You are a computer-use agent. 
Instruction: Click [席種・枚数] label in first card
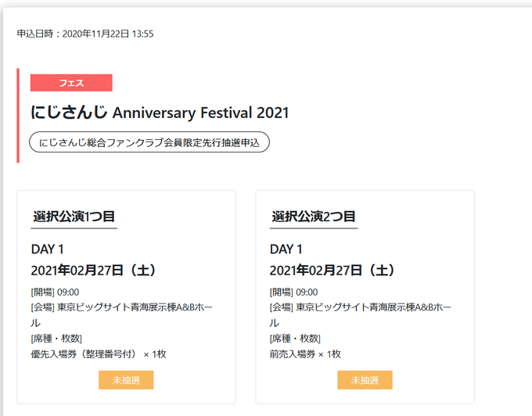pos(56,339)
